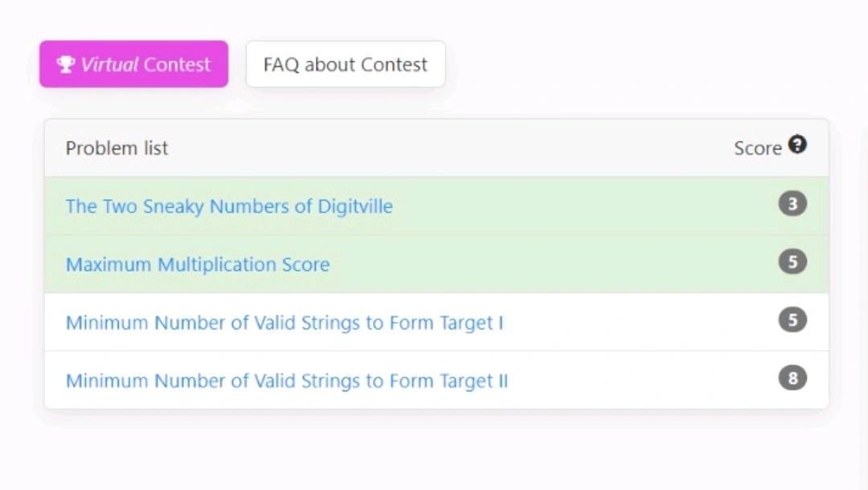Click the score badge showing 3
Image resolution: width=868 pixels, height=490 pixels.
click(792, 203)
